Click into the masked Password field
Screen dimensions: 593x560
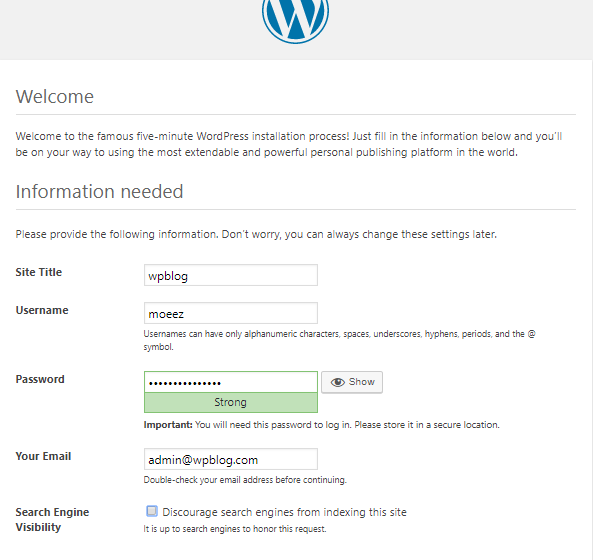[x=231, y=382]
